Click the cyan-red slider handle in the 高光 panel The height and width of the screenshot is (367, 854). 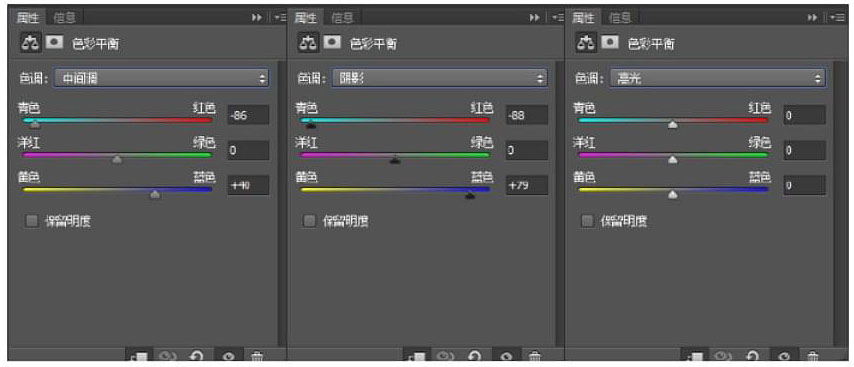(673, 125)
